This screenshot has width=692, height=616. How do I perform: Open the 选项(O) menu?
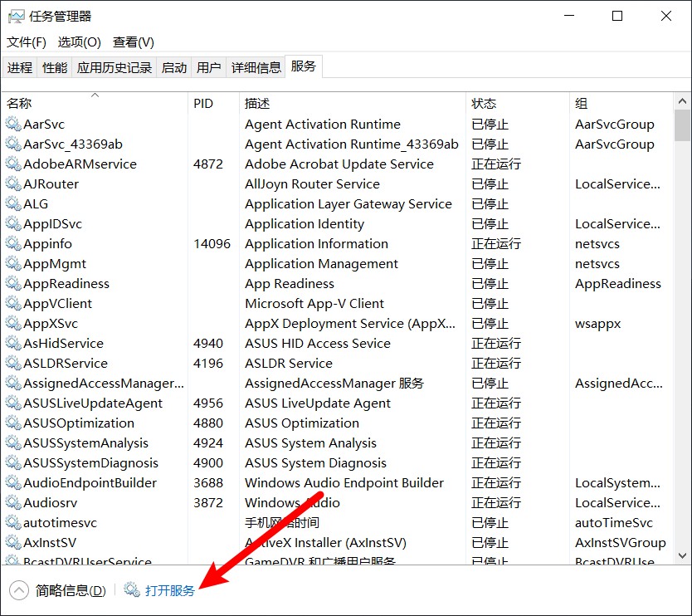point(78,42)
